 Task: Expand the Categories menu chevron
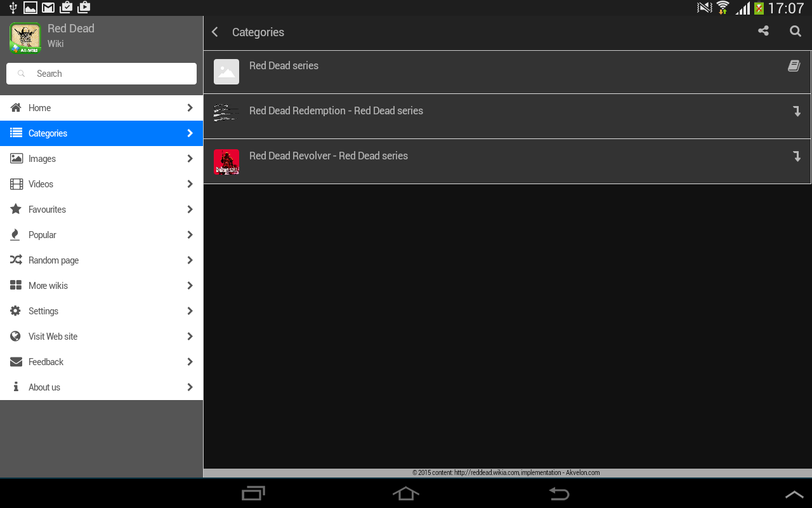click(x=190, y=133)
